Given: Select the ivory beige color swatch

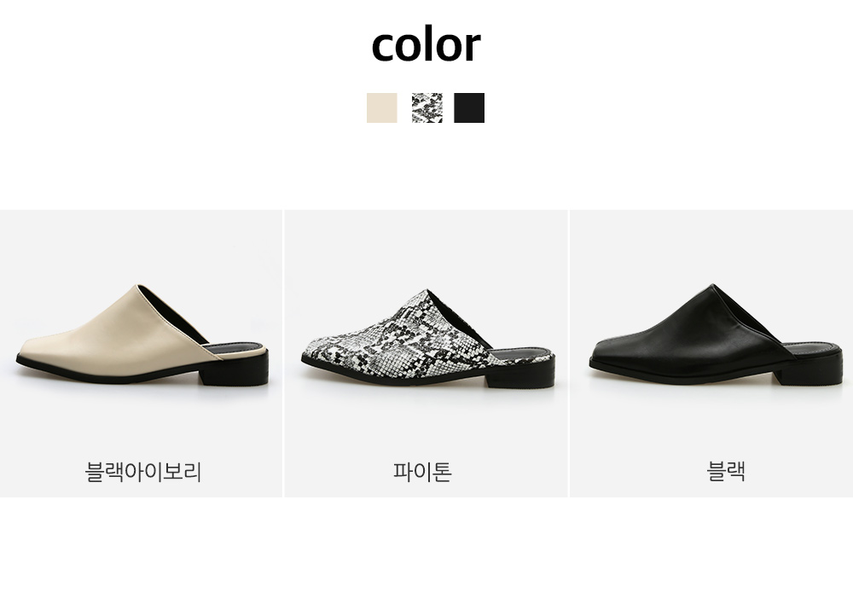Looking at the screenshot, I should [382, 108].
